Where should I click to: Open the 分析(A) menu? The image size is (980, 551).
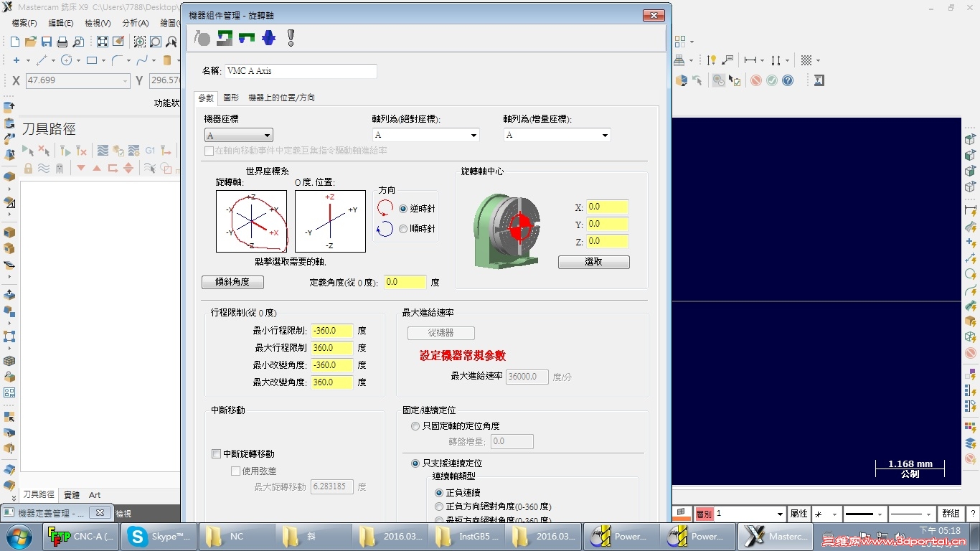pos(136,23)
